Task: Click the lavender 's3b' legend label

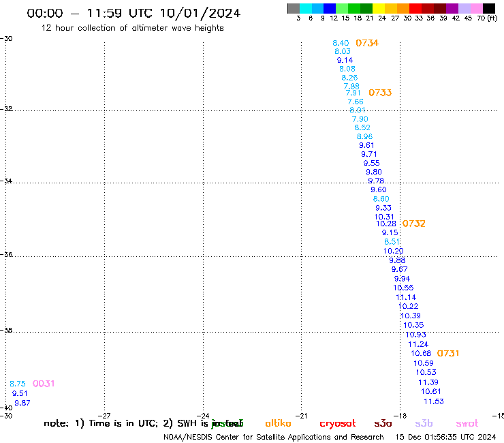Action: (x=424, y=423)
